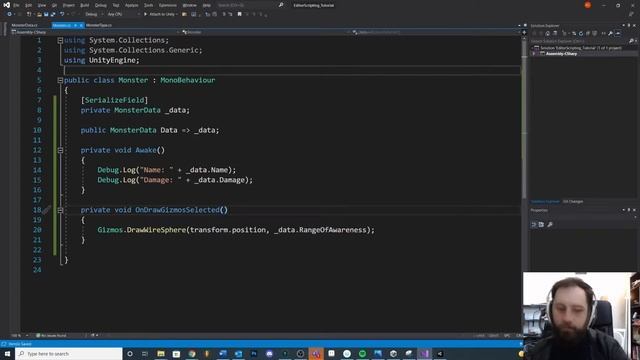Select the Assembly-CSharp tree item
The image size is (640, 360).
pos(562,54)
